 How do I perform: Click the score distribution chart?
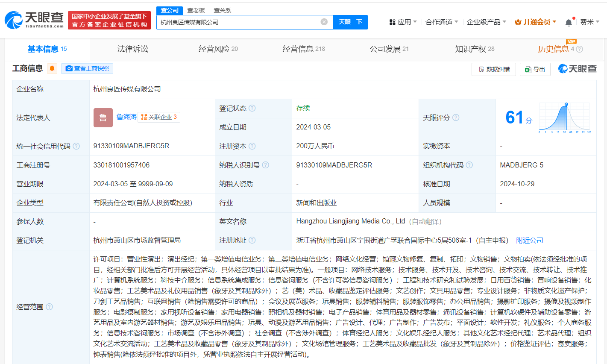[x=565, y=118]
